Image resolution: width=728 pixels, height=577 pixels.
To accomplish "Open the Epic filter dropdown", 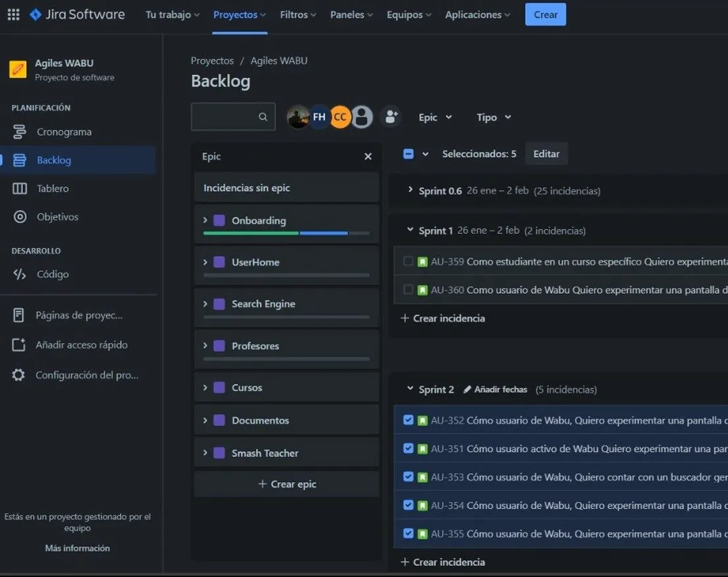I will (435, 117).
